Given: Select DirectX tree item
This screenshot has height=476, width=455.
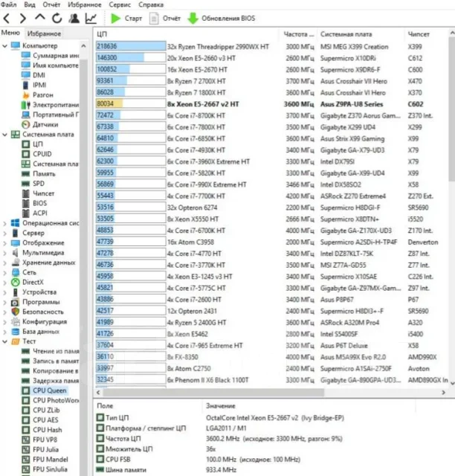Looking at the screenshot, I should (28, 283).
